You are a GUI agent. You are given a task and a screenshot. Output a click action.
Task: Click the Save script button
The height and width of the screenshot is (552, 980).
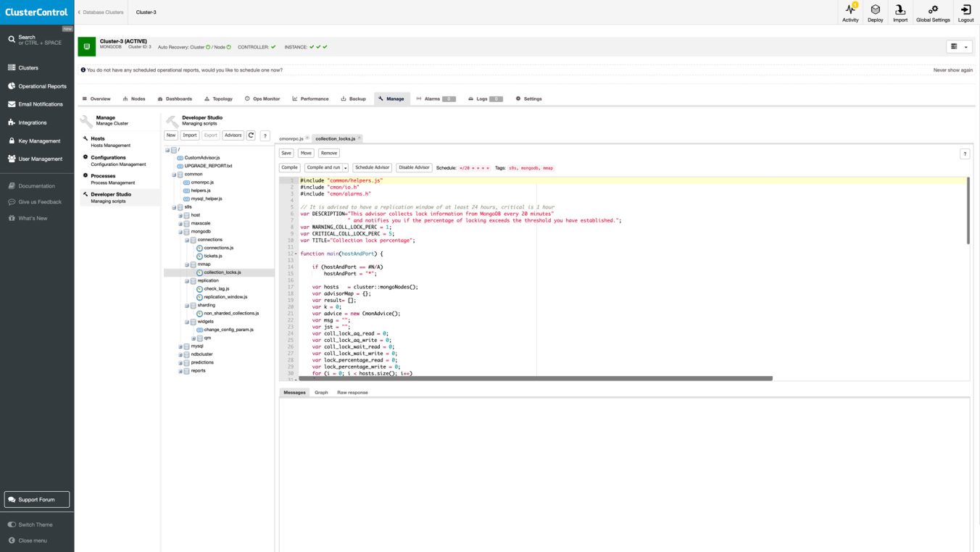tap(286, 153)
